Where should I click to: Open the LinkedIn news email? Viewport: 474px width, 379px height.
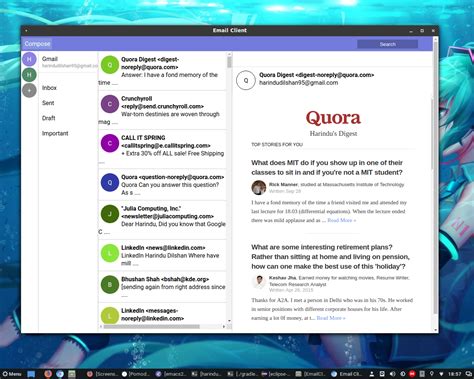click(162, 255)
